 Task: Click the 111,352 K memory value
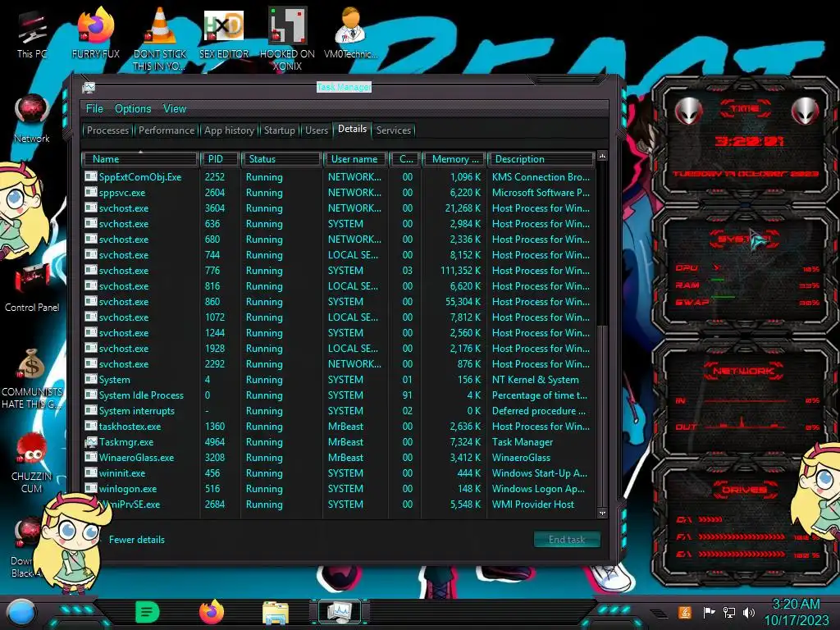tap(460, 271)
